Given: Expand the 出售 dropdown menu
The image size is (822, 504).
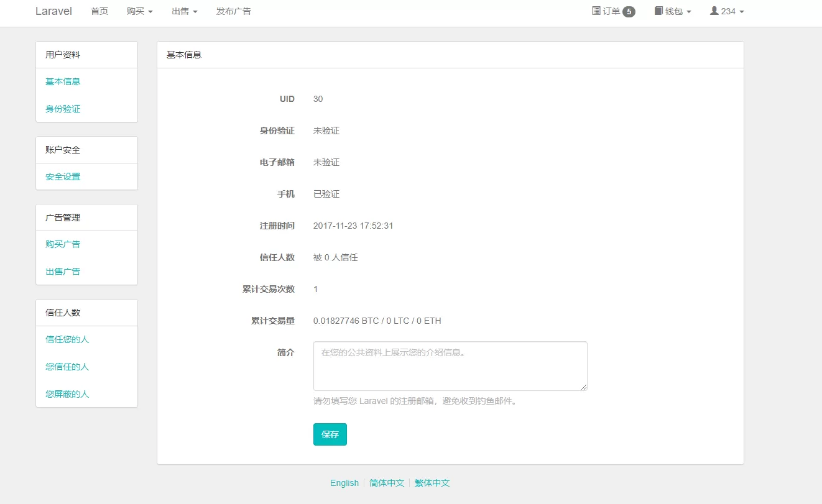Looking at the screenshot, I should [x=184, y=11].
